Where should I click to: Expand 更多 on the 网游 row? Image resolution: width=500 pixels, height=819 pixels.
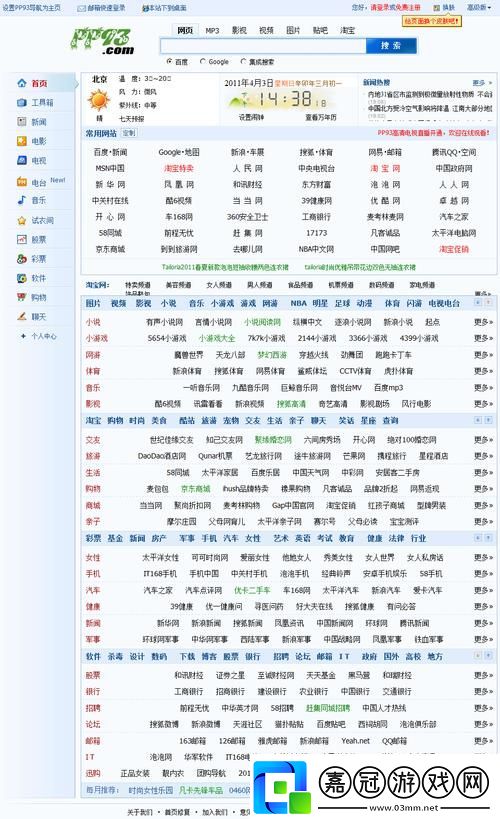[x=483, y=355]
